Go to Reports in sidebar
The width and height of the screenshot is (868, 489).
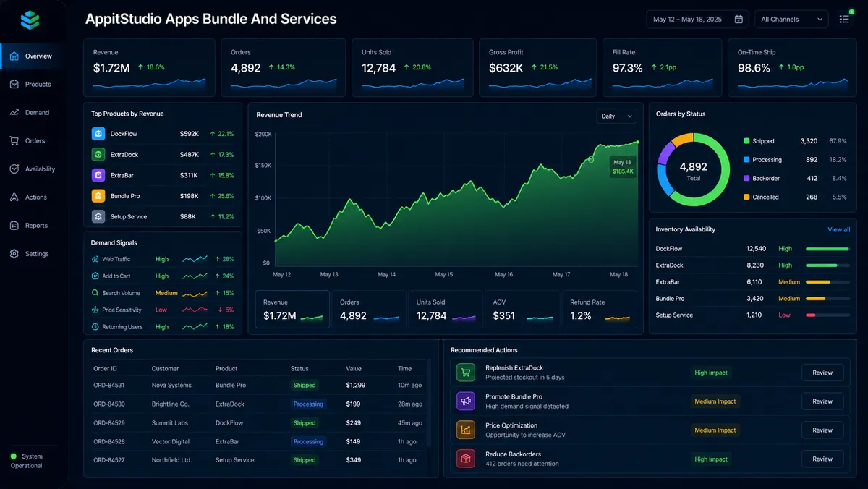[x=34, y=225]
